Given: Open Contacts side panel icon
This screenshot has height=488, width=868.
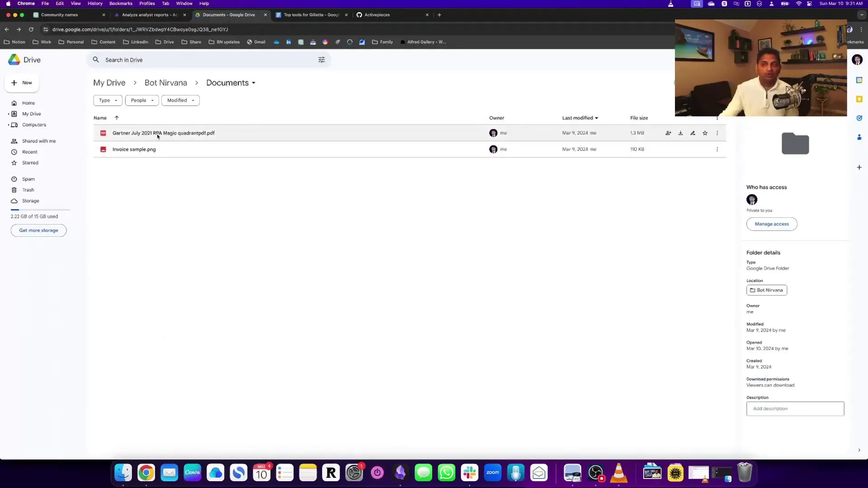Looking at the screenshot, I should [859, 137].
